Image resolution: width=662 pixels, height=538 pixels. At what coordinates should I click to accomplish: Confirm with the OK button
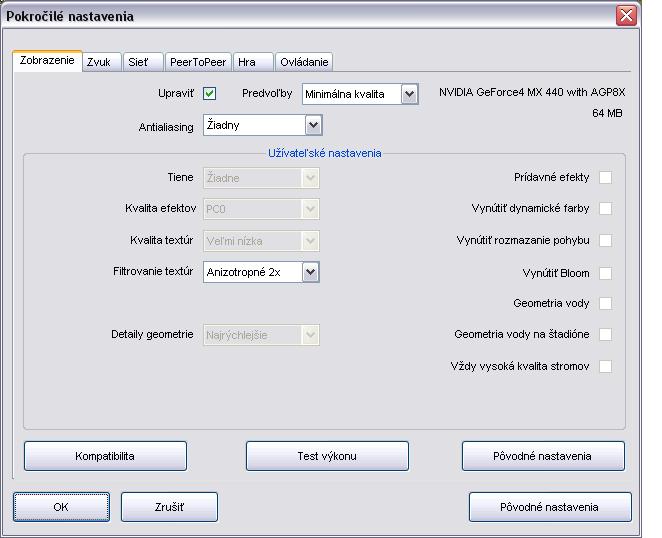coord(61,507)
